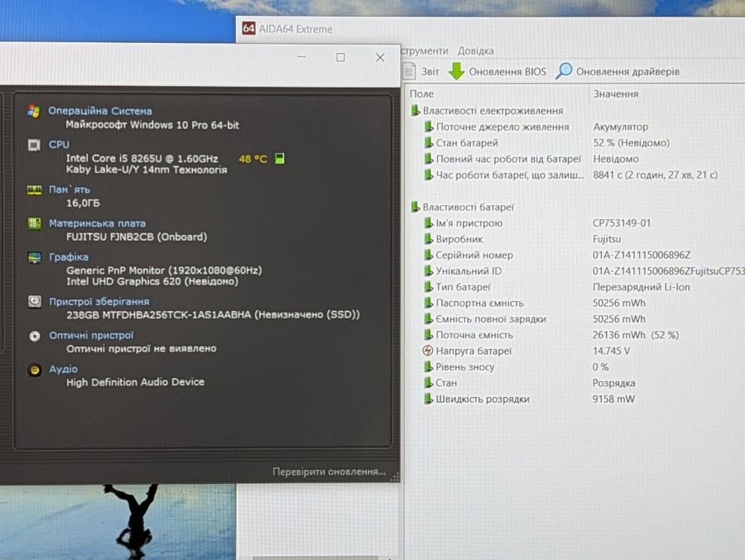745x560 pixels.
Task: Click the storage drive icon
Action: [x=34, y=302]
